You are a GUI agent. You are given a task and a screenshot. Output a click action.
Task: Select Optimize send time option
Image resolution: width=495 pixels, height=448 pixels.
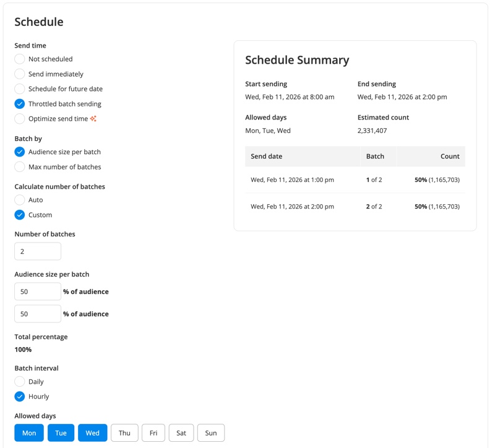(20, 119)
